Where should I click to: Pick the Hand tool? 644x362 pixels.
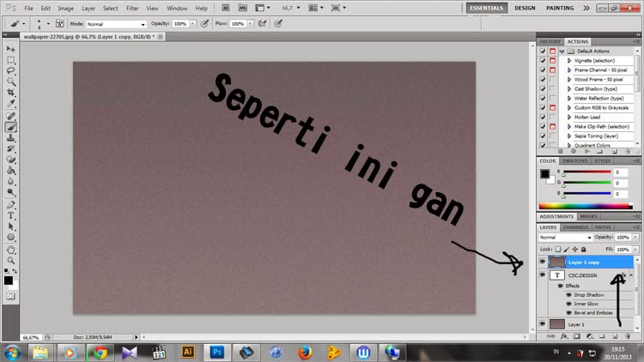click(x=10, y=250)
